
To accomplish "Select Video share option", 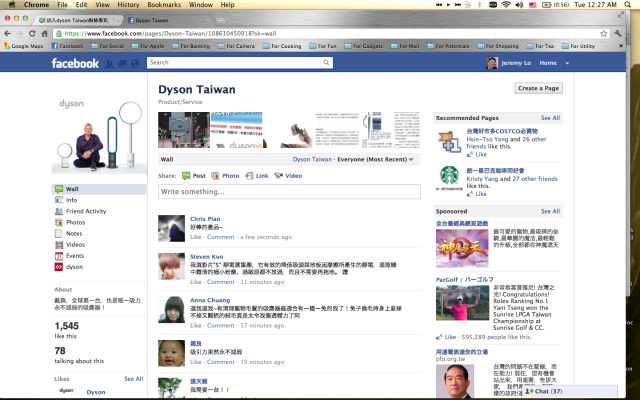I will click(x=288, y=176).
